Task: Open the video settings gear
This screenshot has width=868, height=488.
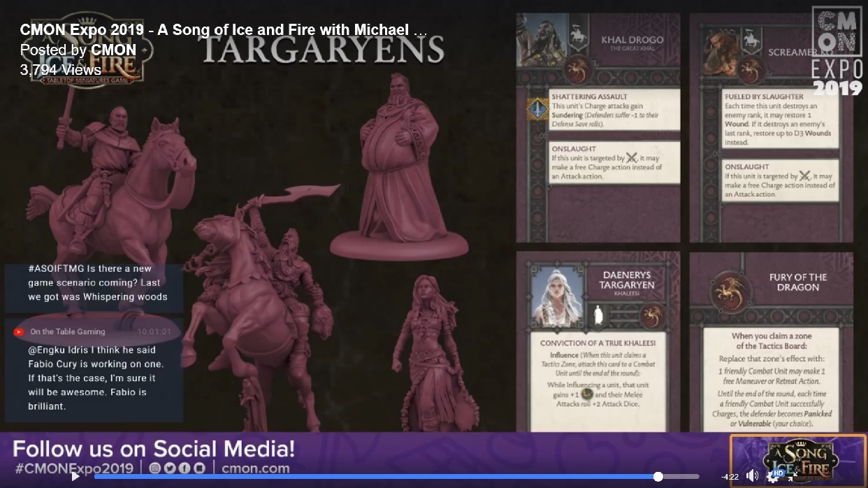Action: click(x=773, y=477)
